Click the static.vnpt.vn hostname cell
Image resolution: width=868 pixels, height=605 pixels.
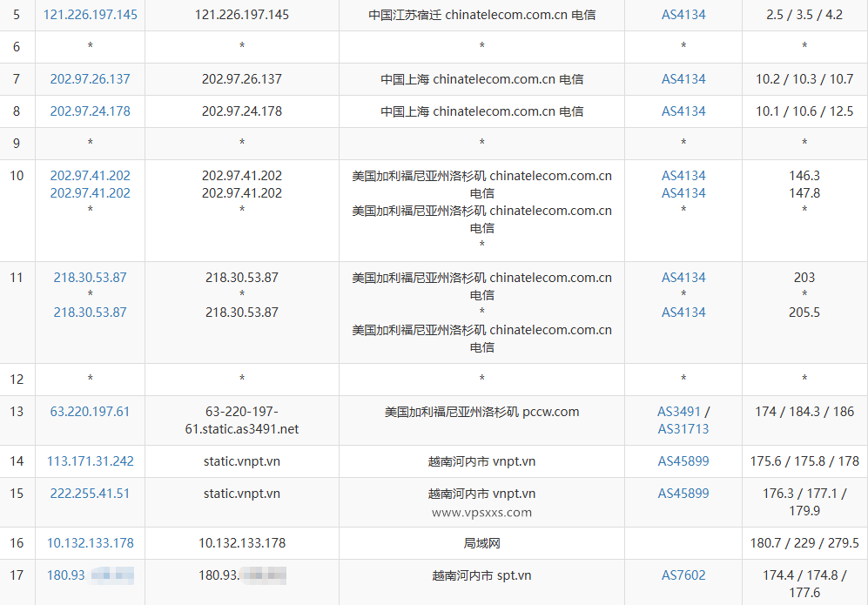coord(242,461)
